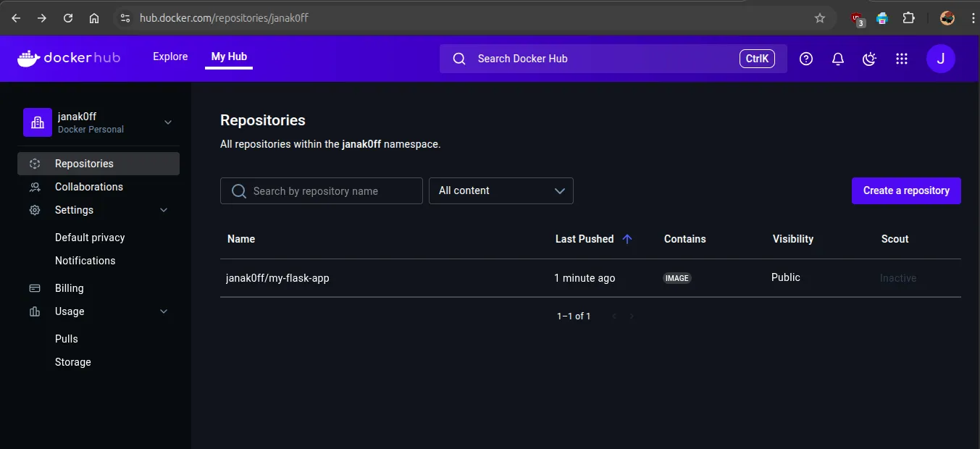Sort by Last Pushed toggle arrow
This screenshot has height=449, width=980.
pyautogui.click(x=627, y=238)
